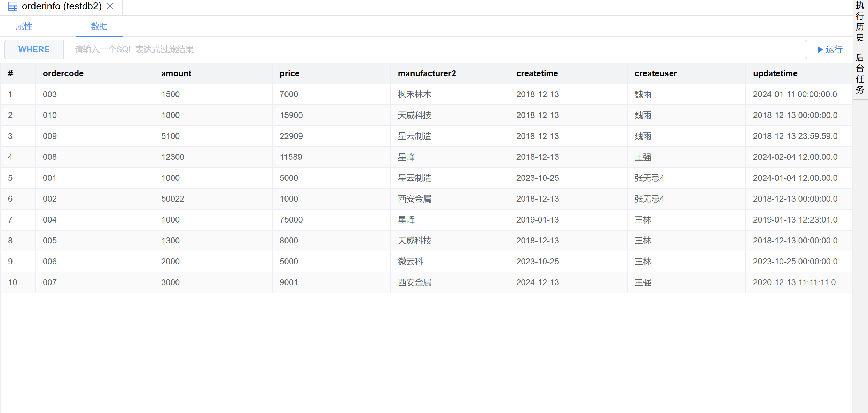Click the ordercode column header
This screenshot has width=868, height=413.
pos(63,73)
